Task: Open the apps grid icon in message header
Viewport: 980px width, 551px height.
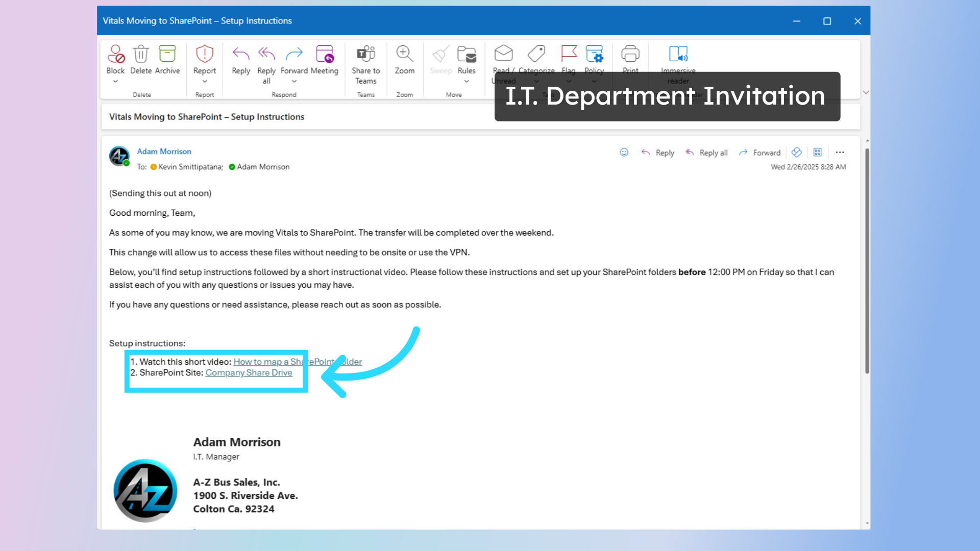Action: point(818,153)
